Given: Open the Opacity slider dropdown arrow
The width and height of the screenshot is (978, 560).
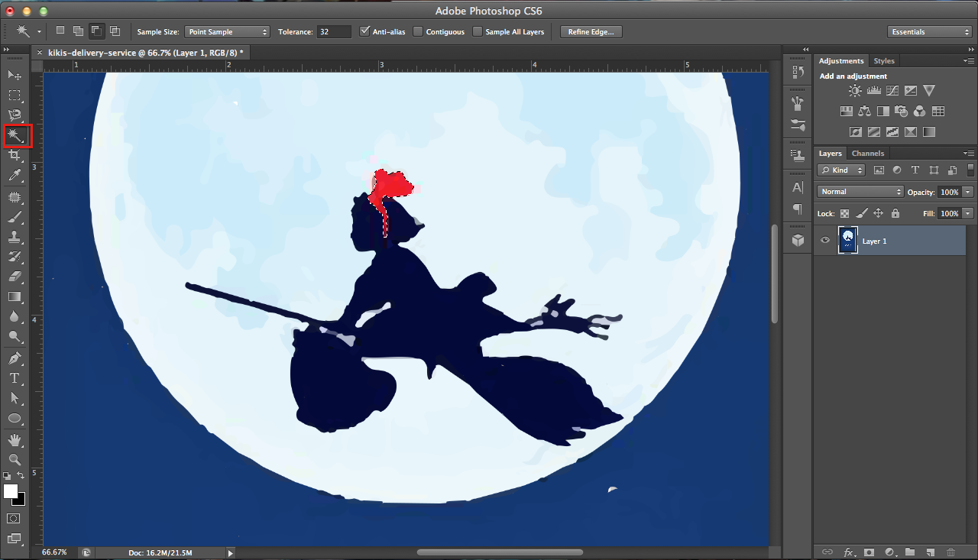Looking at the screenshot, I should [968, 192].
